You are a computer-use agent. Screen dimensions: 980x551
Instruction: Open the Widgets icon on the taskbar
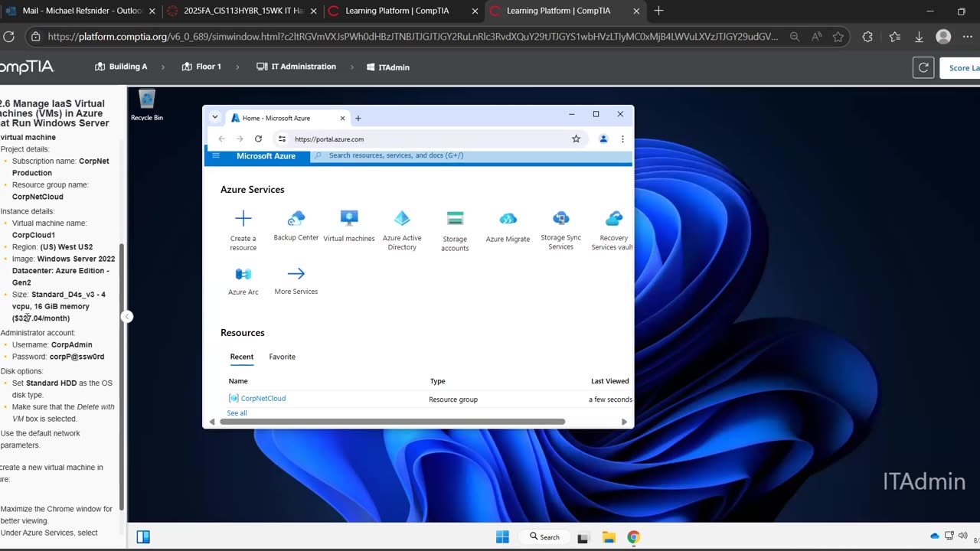pyautogui.click(x=143, y=536)
